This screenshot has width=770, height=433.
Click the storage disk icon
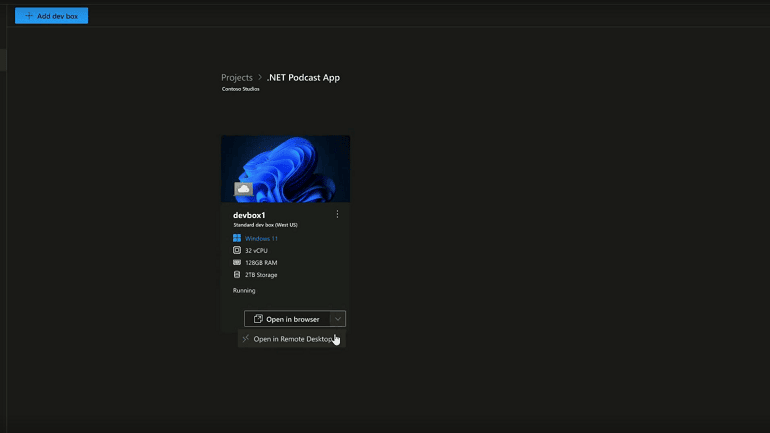pyautogui.click(x=237, y=274)
